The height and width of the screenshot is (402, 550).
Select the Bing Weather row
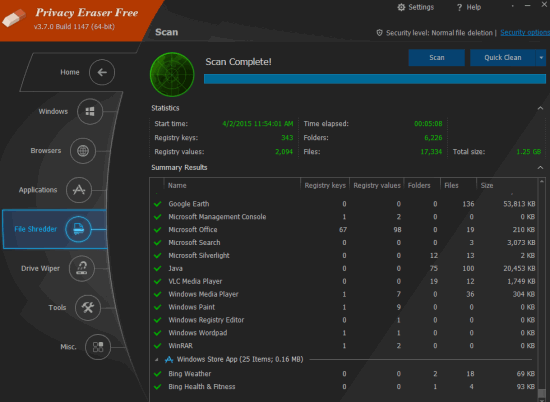click(x=344, y=374)
